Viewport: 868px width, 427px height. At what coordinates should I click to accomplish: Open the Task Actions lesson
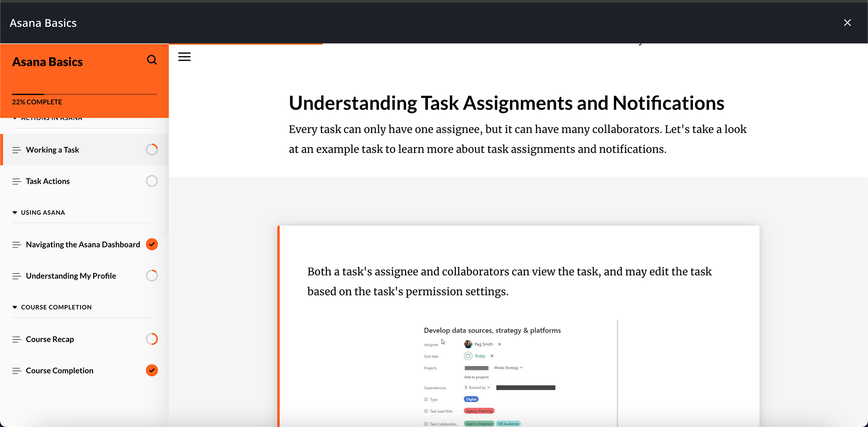point(84,181)
